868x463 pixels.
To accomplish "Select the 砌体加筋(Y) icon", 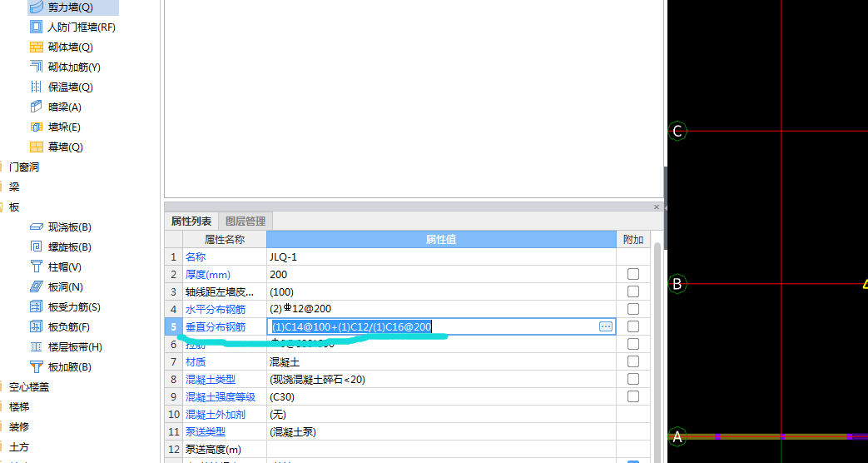I will point(36,67).
